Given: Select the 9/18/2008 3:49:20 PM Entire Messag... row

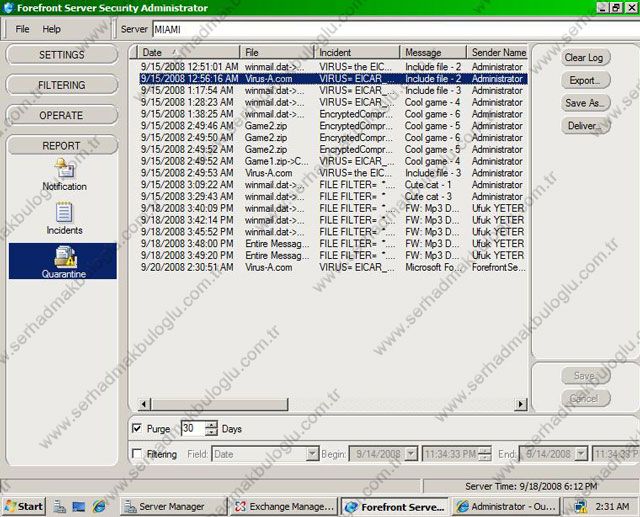Looking at the screenshot, I should pyautogui.click(x=333, y=255).
